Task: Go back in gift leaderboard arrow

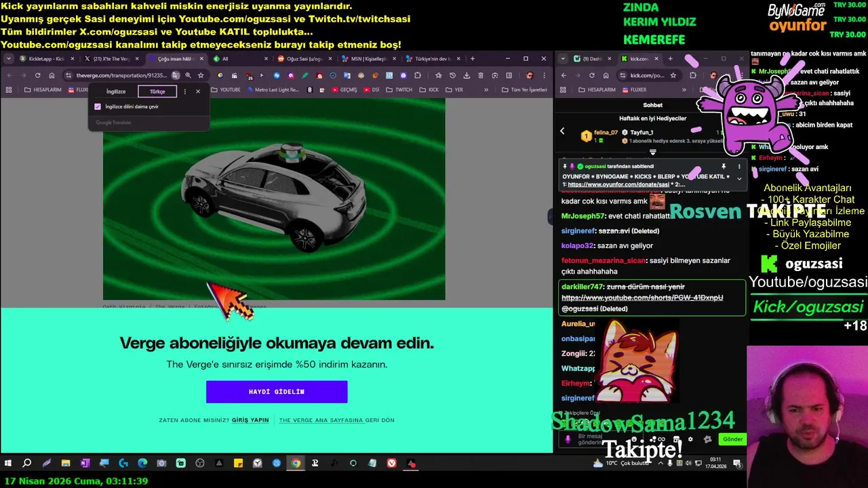Action: point(562,131)
